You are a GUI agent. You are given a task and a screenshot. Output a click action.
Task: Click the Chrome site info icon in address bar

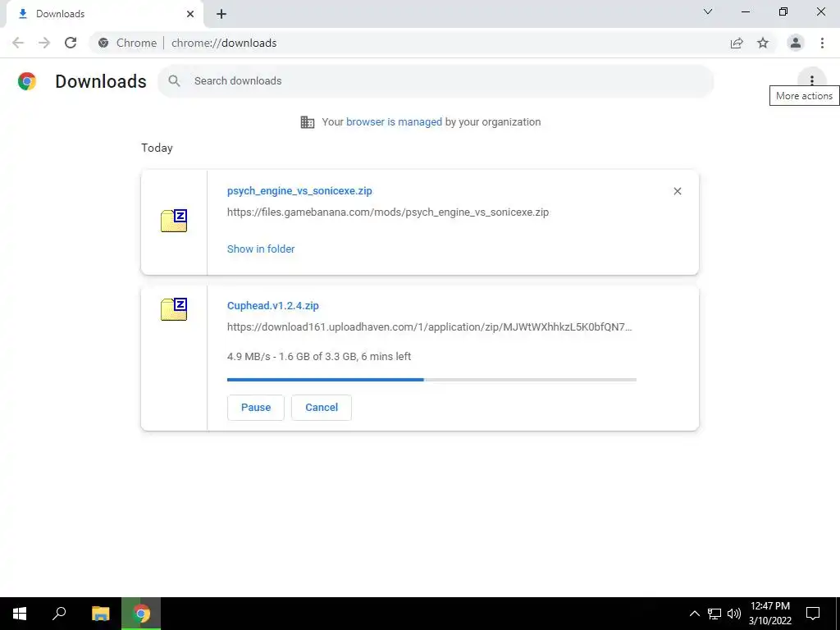[x=103, y=43]
